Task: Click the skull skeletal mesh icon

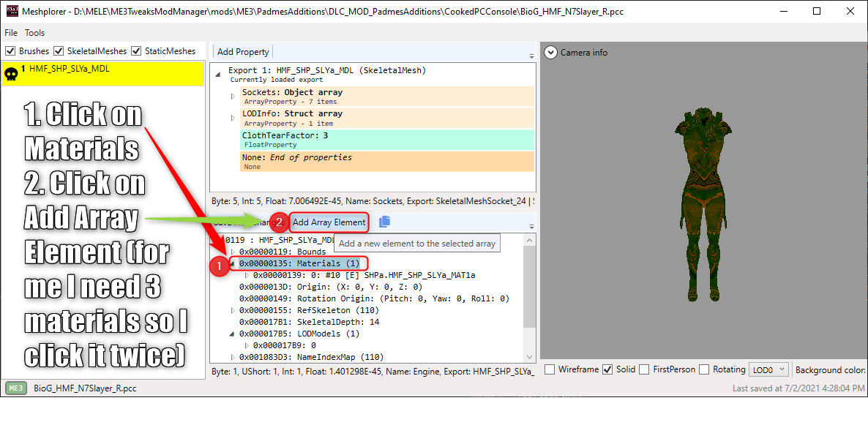Action: 10,75
